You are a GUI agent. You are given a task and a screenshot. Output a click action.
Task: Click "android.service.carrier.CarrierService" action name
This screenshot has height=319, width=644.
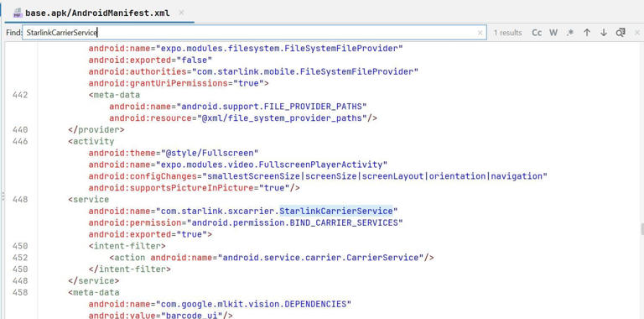321,258
